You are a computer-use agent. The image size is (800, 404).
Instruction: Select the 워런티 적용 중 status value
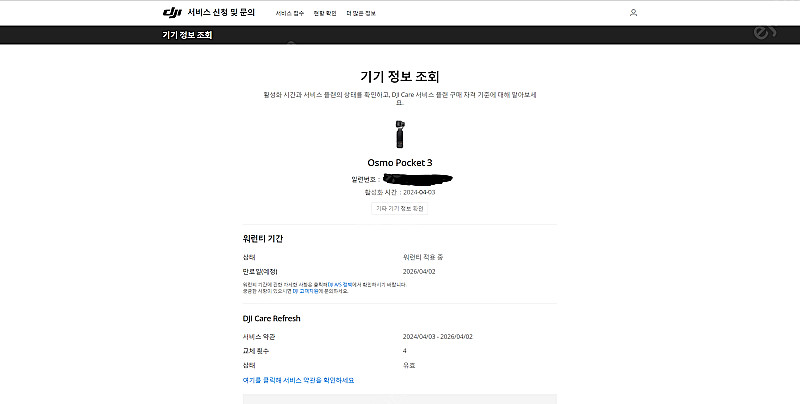423,257
